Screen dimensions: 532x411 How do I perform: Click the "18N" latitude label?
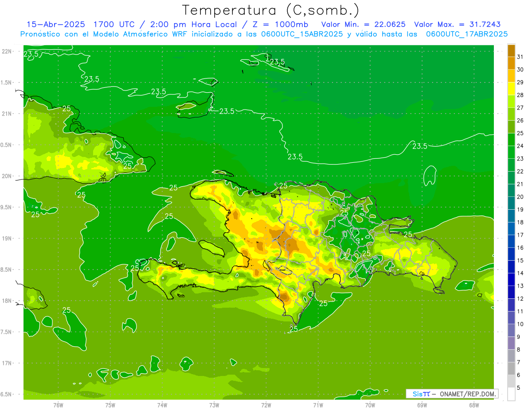pyautogui.click(x=7, y=301)
